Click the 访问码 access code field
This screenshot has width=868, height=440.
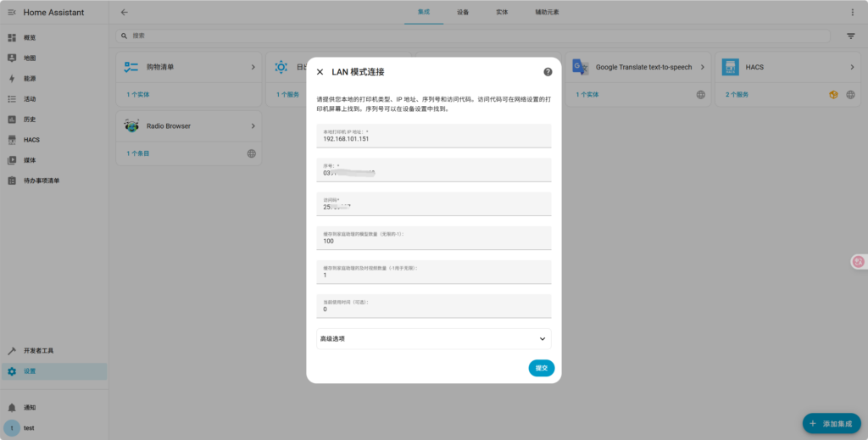click(433, 206)
